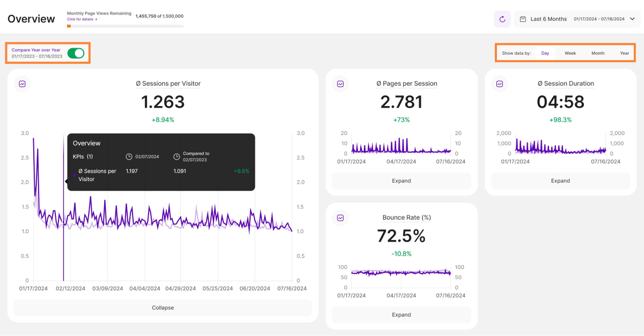Click clock icon beside Compared to in tooltip
The image size is (644, 336).
coord(177,156)
